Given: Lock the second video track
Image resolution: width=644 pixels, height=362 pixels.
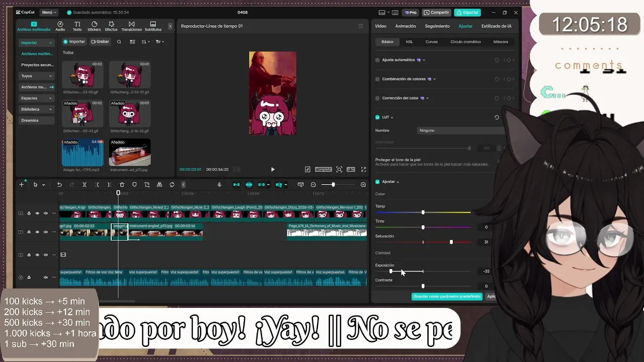Looking at the screenshot, I should click(29, 232).
